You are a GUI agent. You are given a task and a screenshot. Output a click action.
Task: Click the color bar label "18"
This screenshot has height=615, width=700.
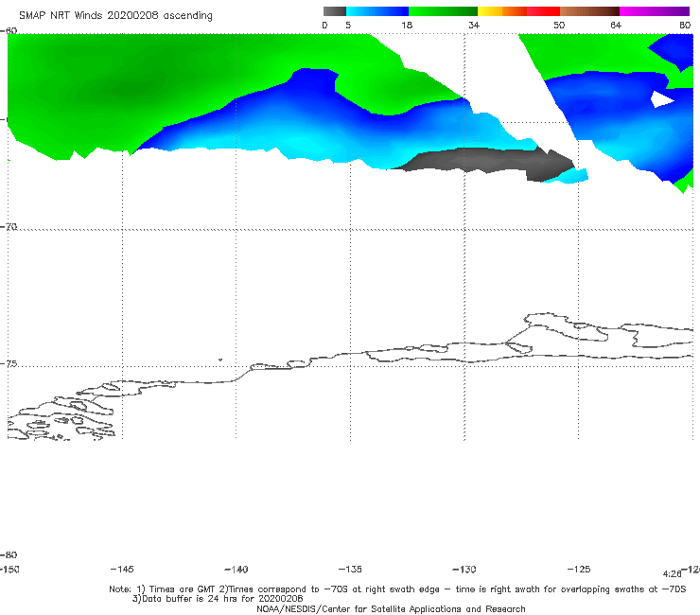point(407,26)
